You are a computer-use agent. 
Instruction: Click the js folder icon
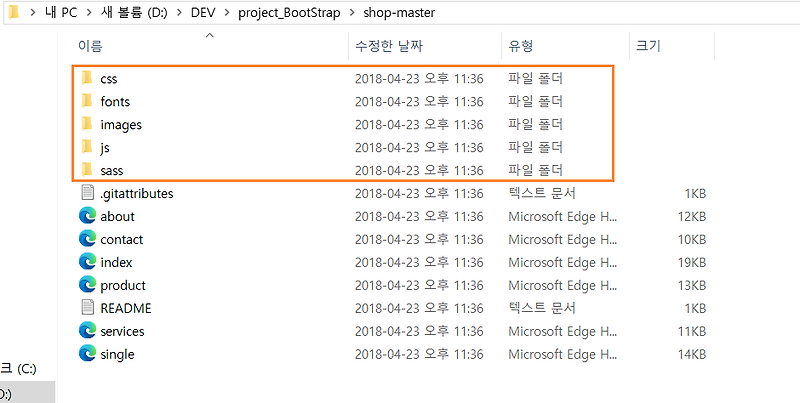[87, 147]
